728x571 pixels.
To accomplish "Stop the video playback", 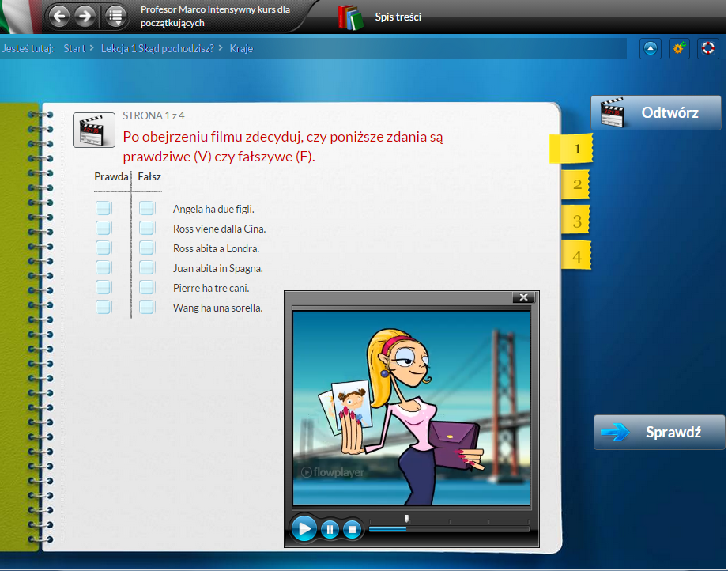I will tap(353, 529).
